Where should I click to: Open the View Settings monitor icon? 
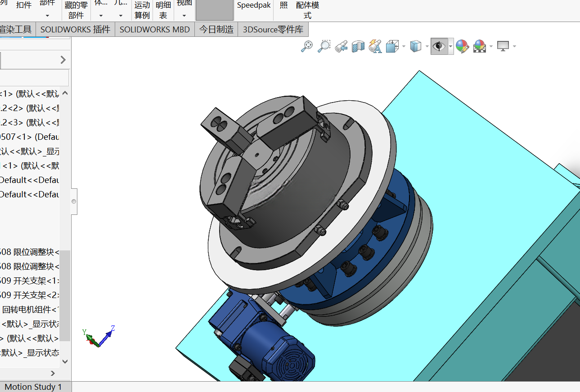pyautogui.click(x=503, y=46)
